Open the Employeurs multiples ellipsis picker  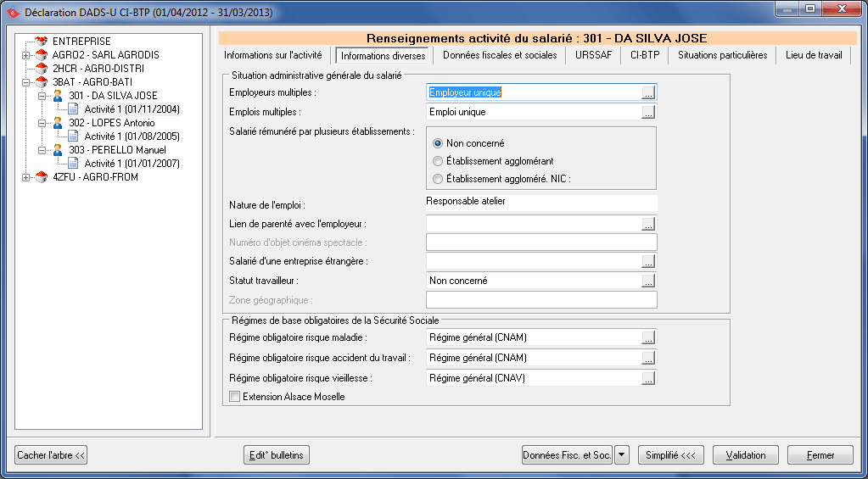(x=649, y=92)
